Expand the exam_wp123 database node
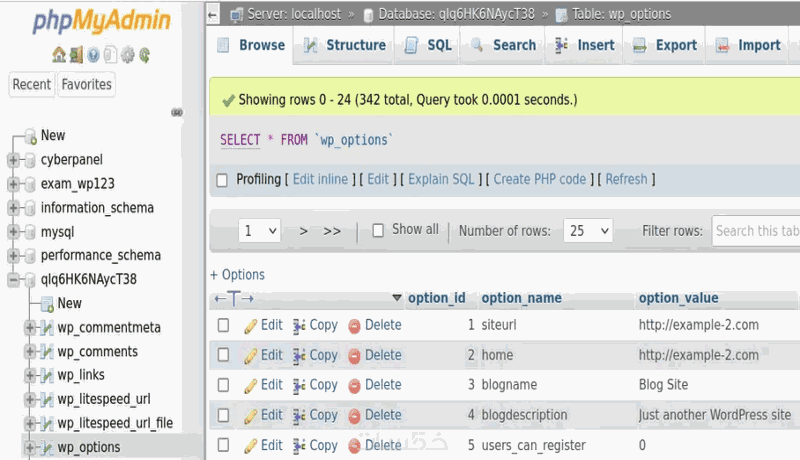800x460 pixels. point(13,184)
